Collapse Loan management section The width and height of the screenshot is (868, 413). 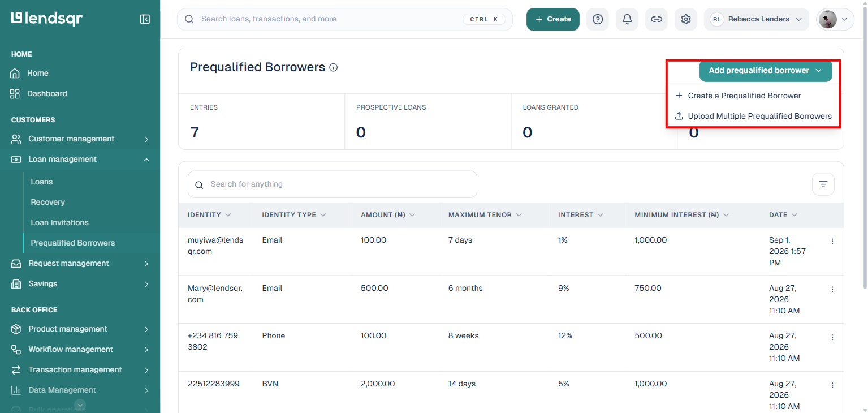pyautogui.click(x=80, y=160)
